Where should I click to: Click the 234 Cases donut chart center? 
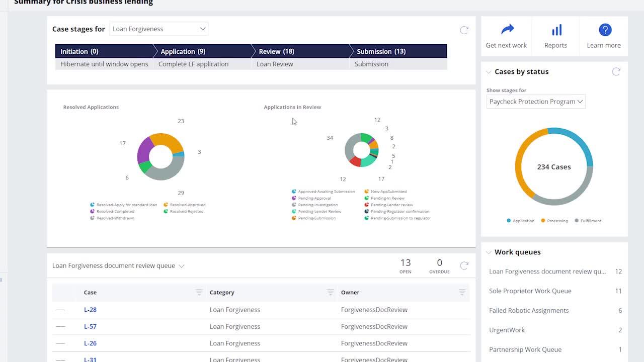click(553, 167)
